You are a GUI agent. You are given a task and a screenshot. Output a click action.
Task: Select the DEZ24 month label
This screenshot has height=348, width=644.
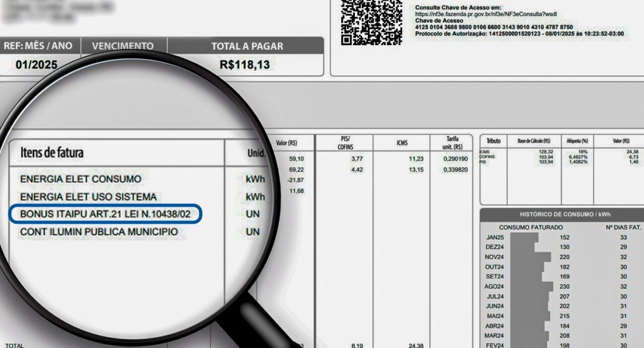pos(494,247)
